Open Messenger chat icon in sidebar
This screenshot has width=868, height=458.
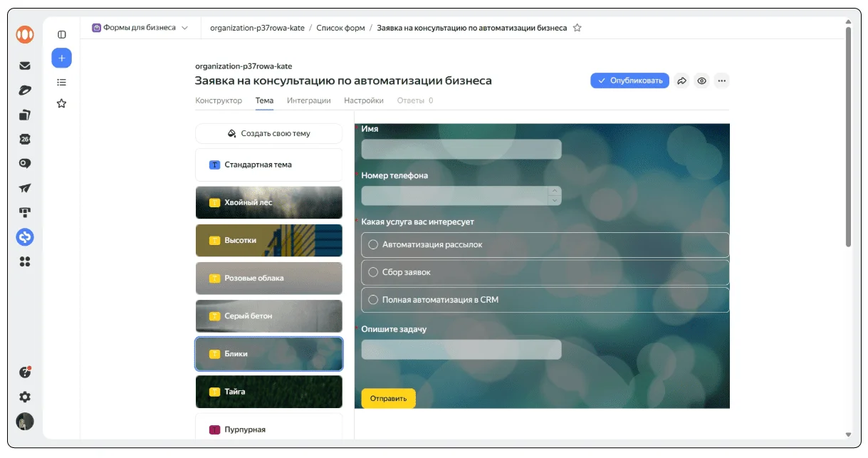pyautogui.click(x=25, y=163)
